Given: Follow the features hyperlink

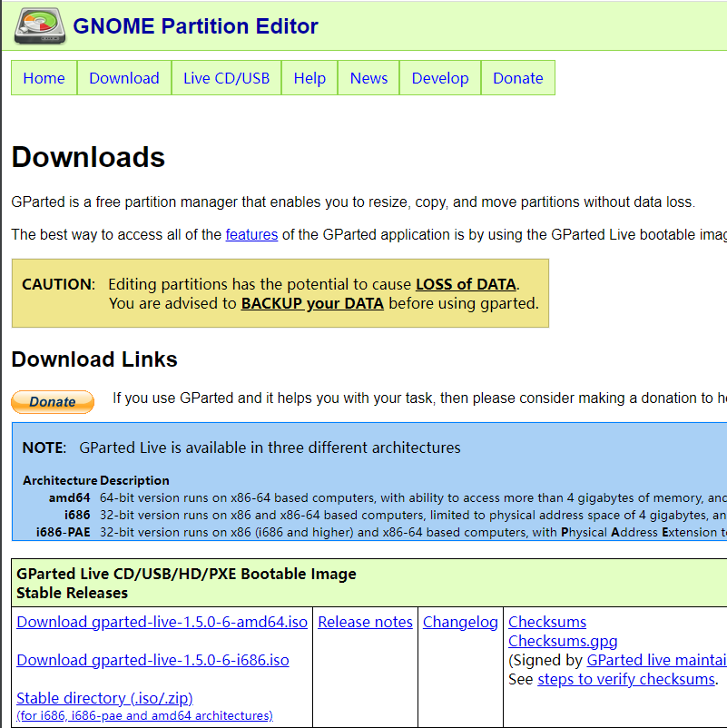Looking at the screenshot, I should 251,234.
